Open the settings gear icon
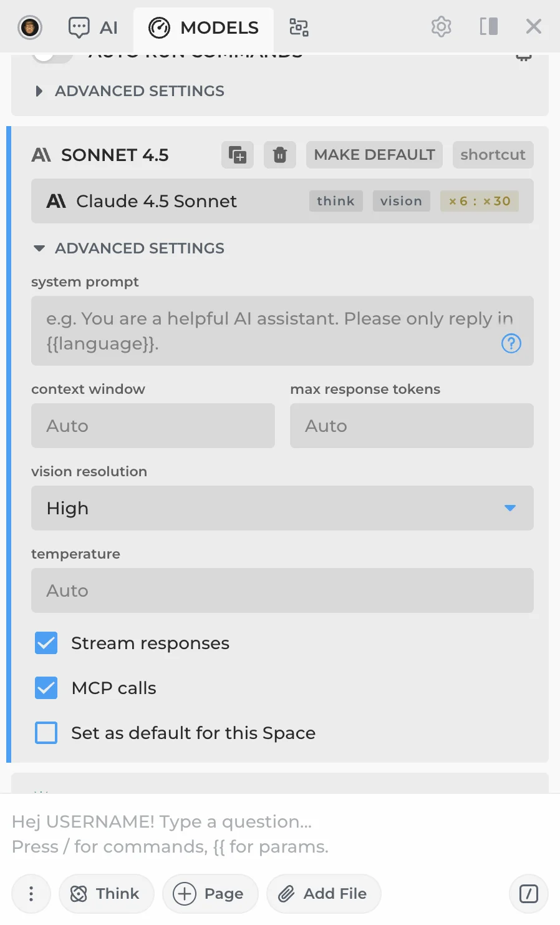This screenshot has width=560, height=925. (441, 27)
